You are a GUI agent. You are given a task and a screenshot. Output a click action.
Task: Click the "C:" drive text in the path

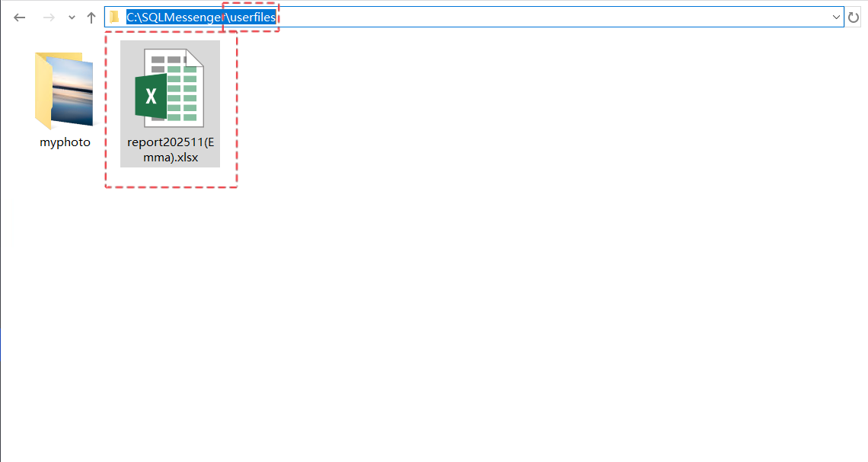pyautogui.click(x=132, y=17)
